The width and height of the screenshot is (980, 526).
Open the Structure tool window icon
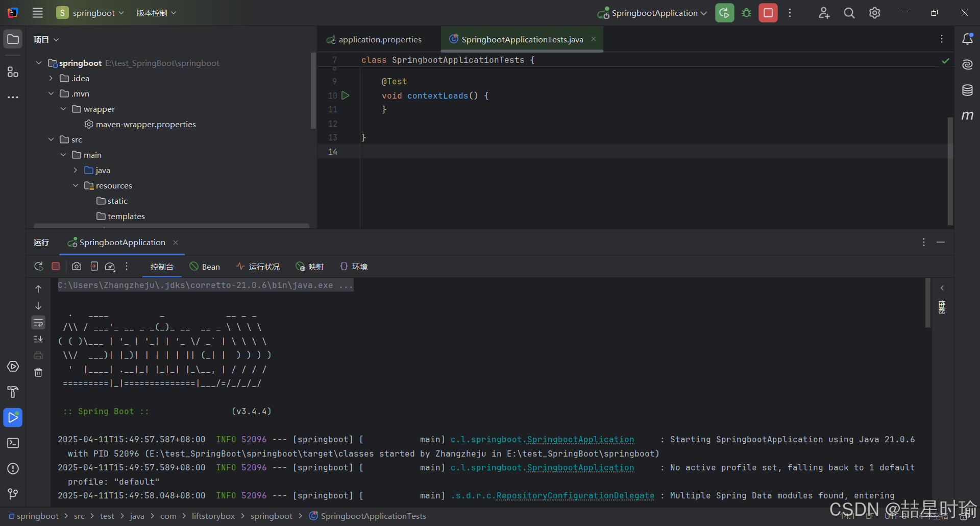coord(13,71)
